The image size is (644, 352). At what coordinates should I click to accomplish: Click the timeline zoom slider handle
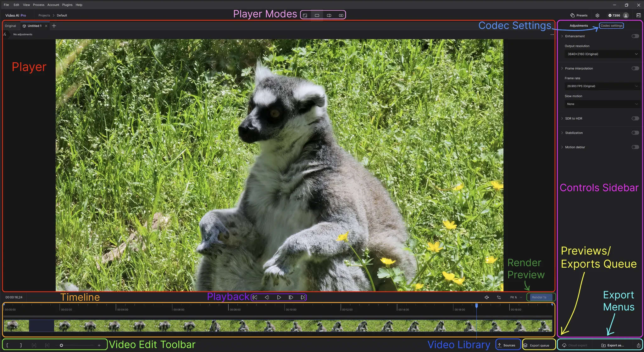coord(61,345)
